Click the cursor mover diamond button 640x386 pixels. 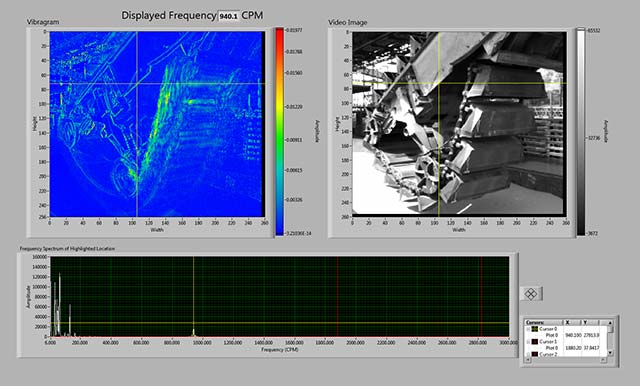531,294
